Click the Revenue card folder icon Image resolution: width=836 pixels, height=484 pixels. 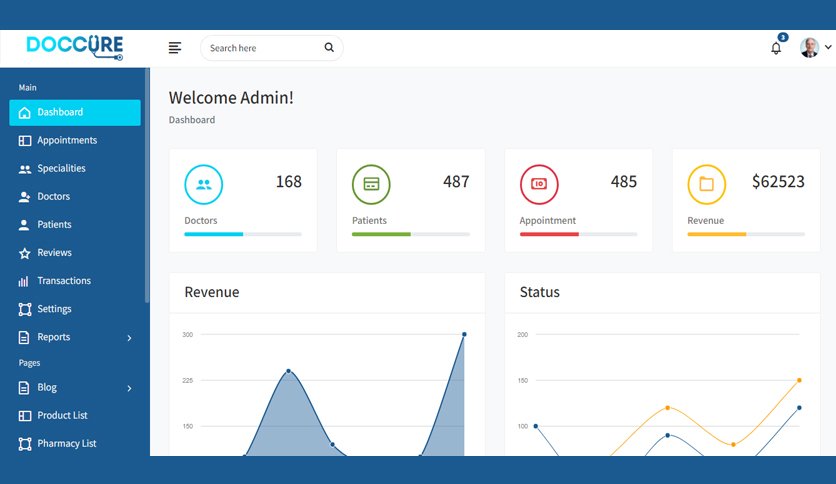[x=706, y=184]
